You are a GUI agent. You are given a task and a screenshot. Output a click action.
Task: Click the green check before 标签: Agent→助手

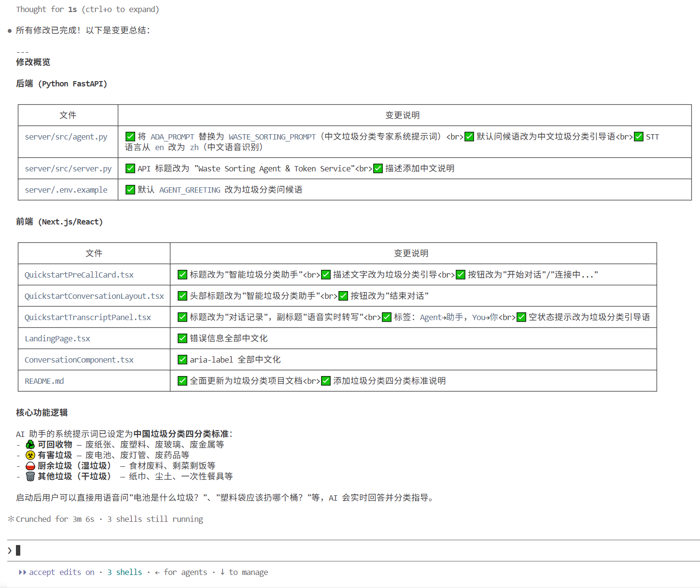[387, 317]
